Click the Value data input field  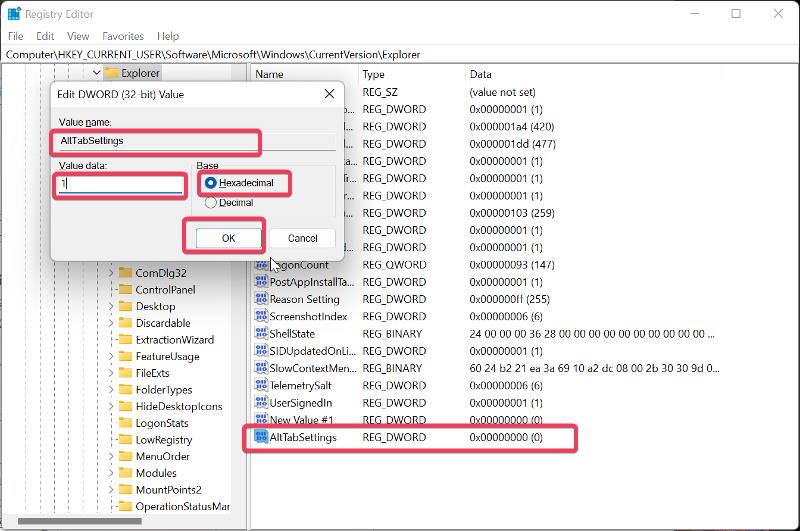click(x=120, y=184)
